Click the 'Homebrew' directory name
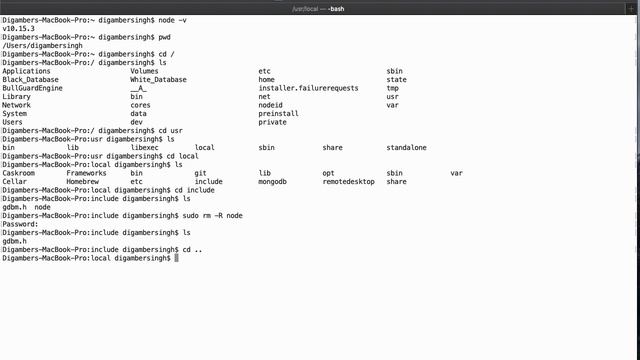Image resolution: width=640 pixels, height=360 pixels. 82,182
